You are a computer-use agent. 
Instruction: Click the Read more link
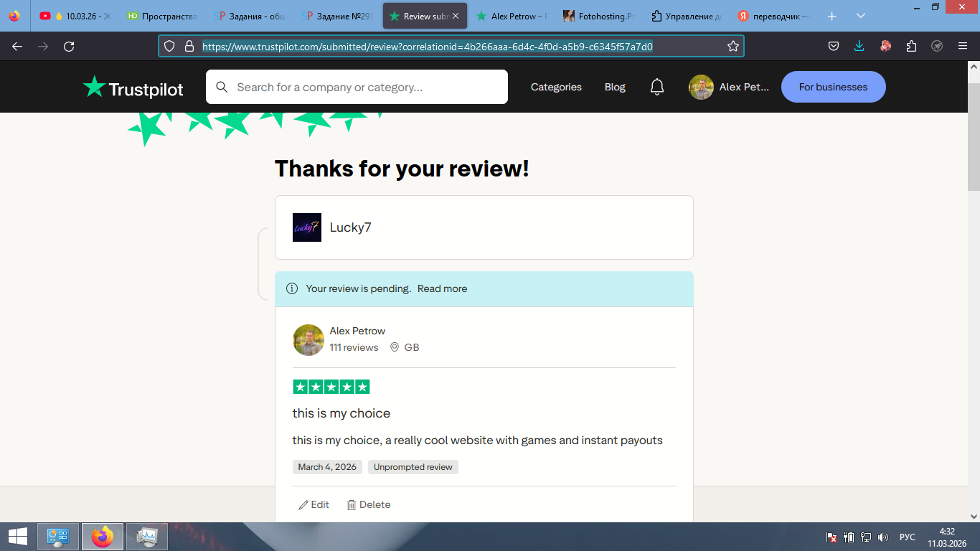[442, 288]
